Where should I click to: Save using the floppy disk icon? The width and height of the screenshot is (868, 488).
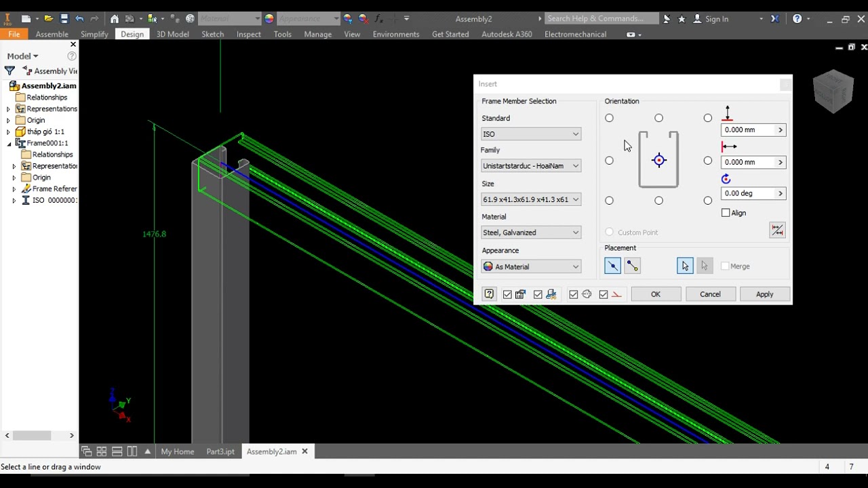tap(64, 19)
